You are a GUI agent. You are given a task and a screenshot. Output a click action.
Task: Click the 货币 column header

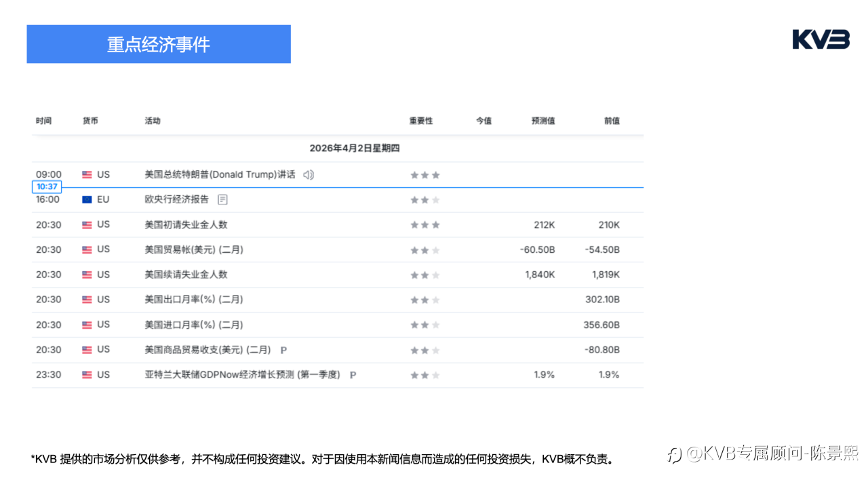pyautogui.click(x=90, y=121)
